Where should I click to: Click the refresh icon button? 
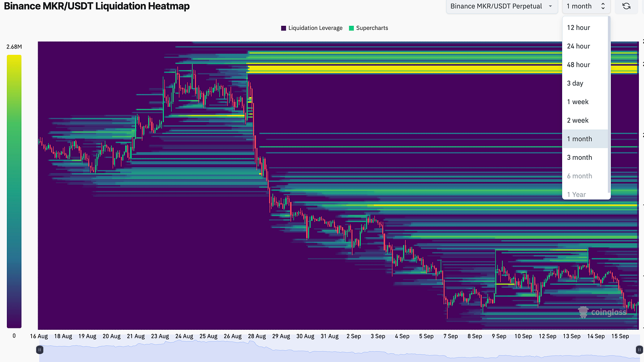click(x=626, y=6)
